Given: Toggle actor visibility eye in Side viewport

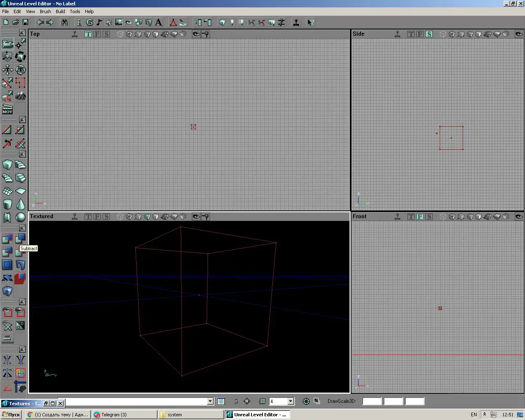Looking at the screenshot, I should click(x=519, y=34).
